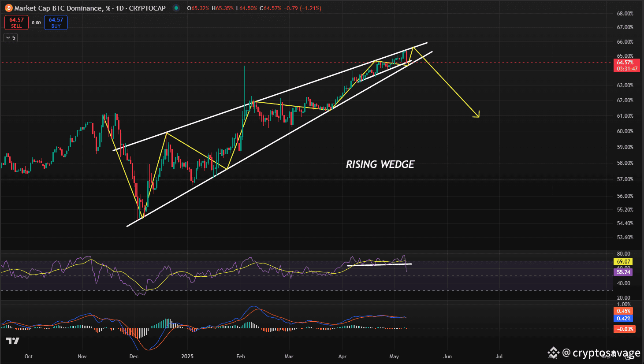This screenshot has height=364, width=644.
Task: Click the 67.00% price axis label
Action: [x=625, y=27]
